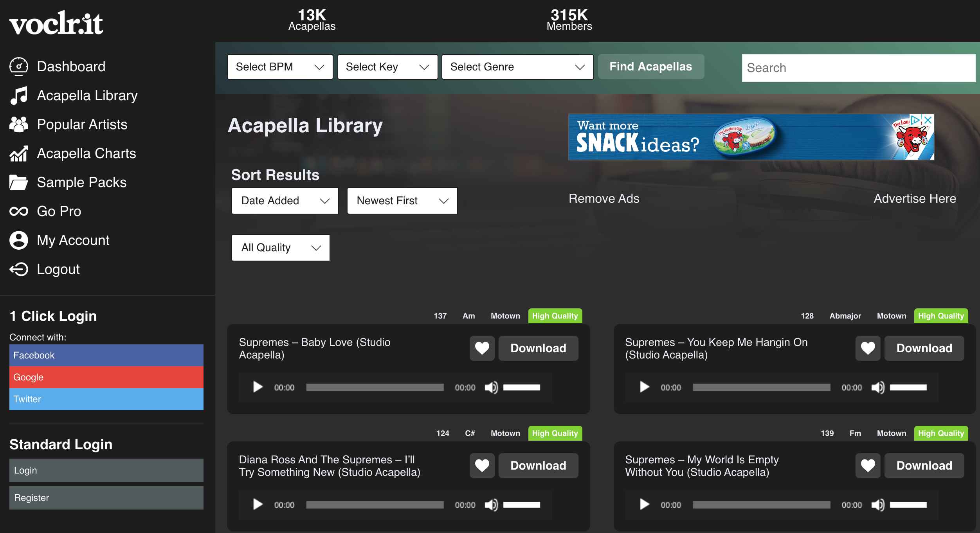Adjust My World Is Empty volume slider
Image resolution: width=980 pixels, height=533 pixels.
pyautogui.click(x=908, y=505)
